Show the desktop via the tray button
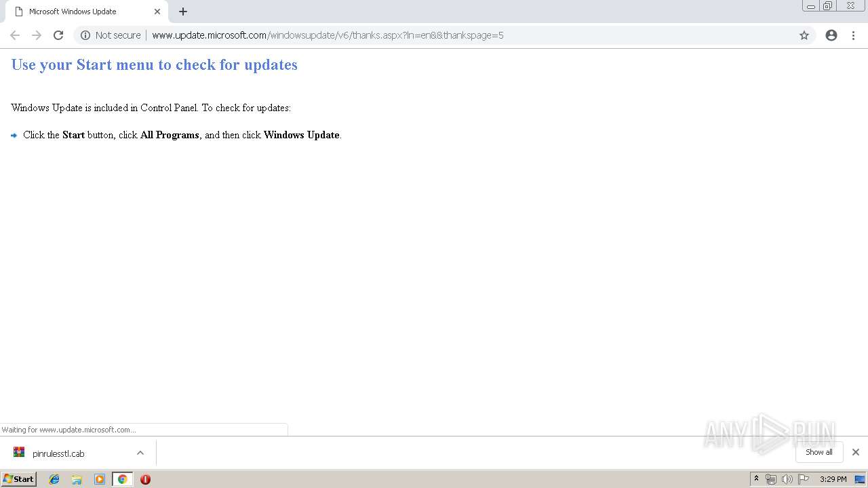 coord(861,479)
